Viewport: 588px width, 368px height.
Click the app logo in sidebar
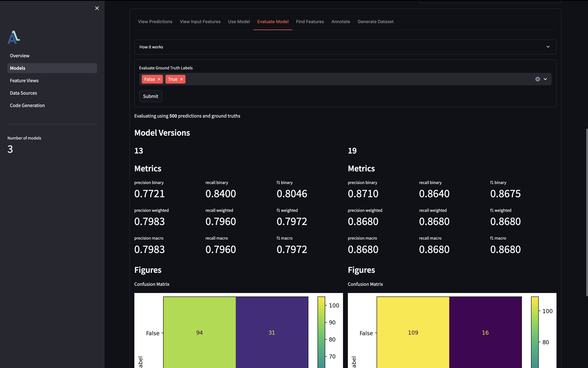[x=14, y=37]
